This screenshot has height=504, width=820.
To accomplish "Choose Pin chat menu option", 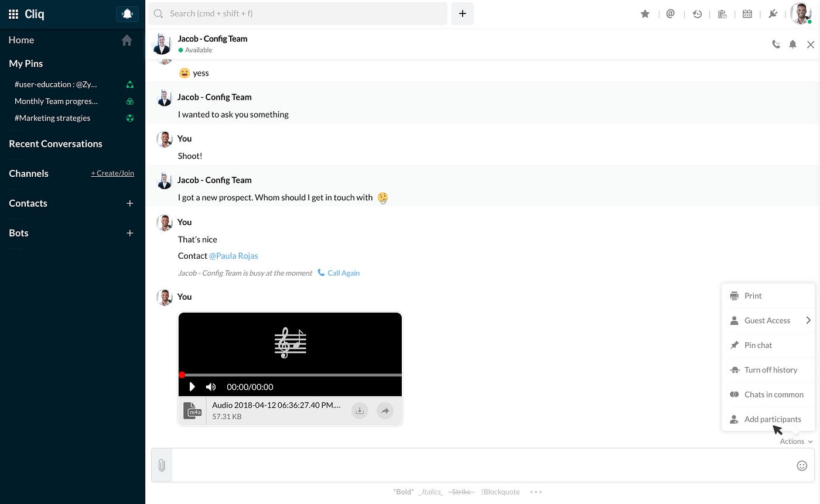I will click(x=768, y=345).
